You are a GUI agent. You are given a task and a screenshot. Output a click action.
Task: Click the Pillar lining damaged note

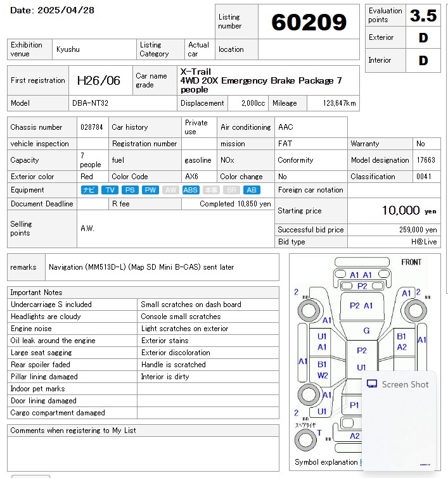click(x=44, y=377)
